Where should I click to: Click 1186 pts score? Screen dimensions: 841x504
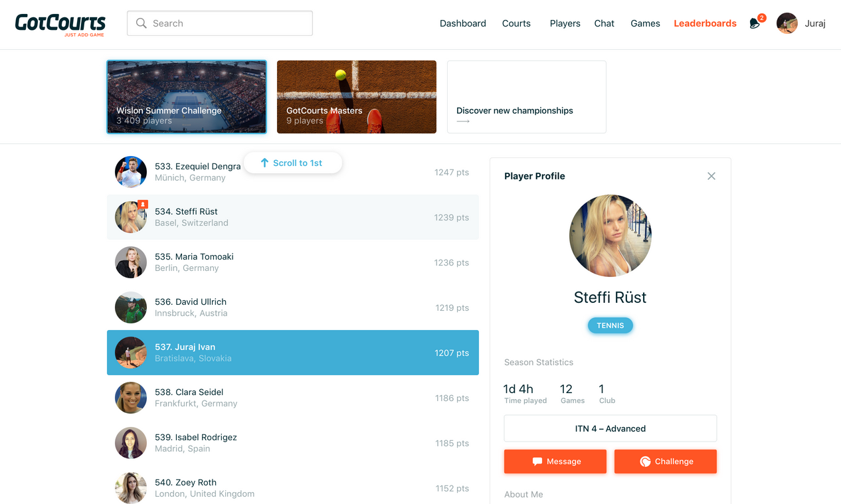pos(452,398)
